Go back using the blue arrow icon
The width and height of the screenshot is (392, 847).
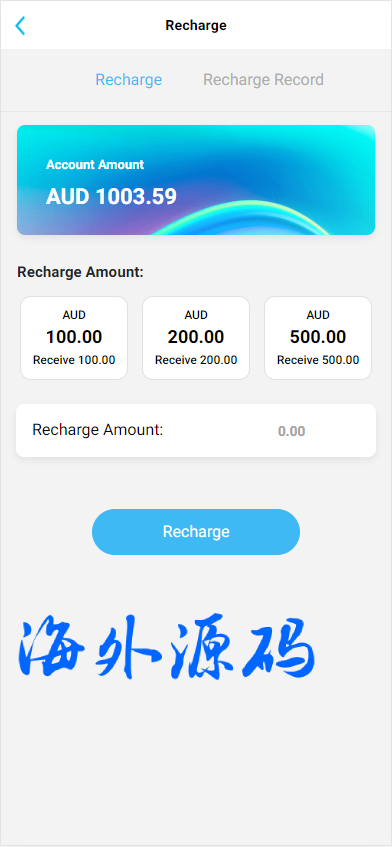click(x=20, y=25)
